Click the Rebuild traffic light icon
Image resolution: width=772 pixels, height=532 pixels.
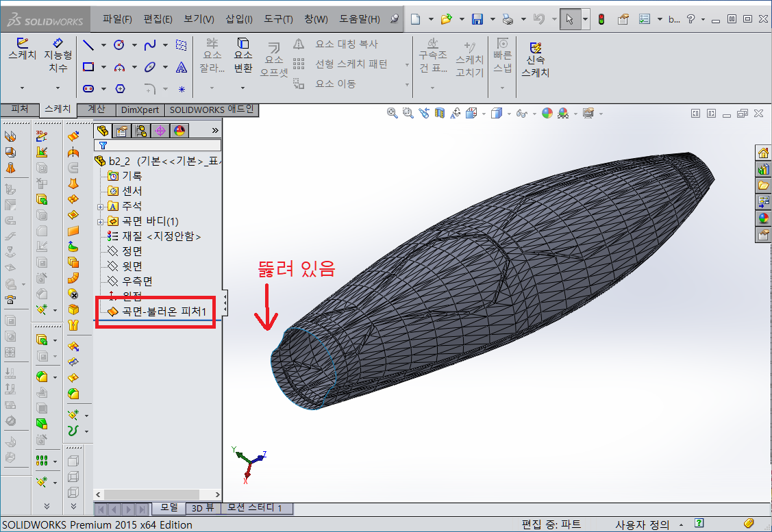pos(601,19)
